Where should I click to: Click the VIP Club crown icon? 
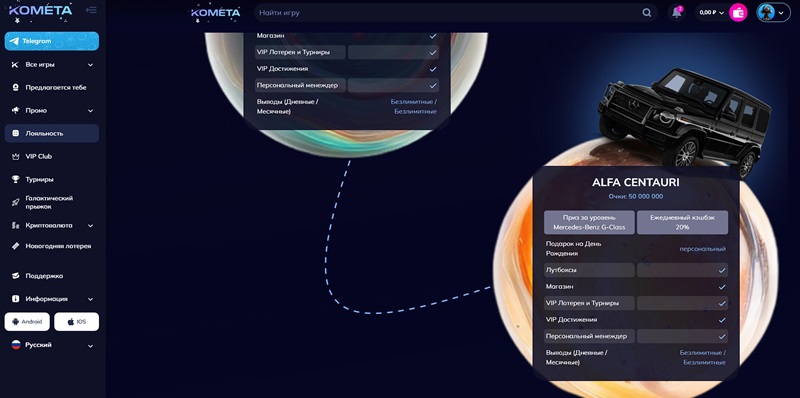(15, 157)
